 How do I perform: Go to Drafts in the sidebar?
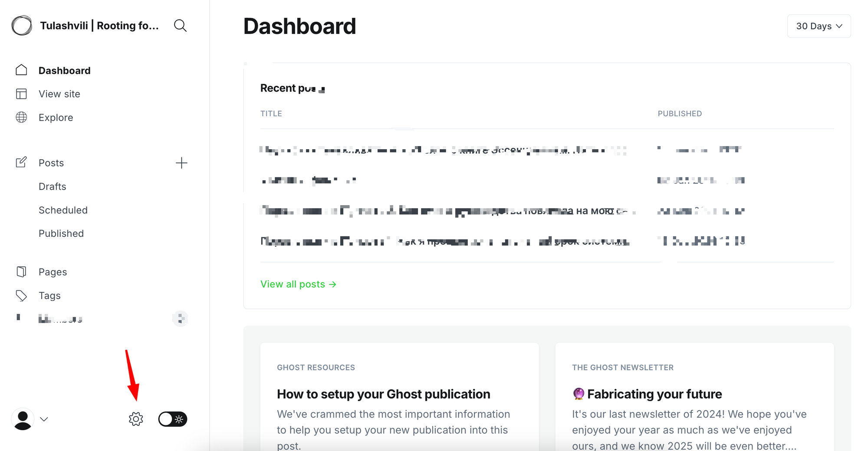click(x=53, y=186)
